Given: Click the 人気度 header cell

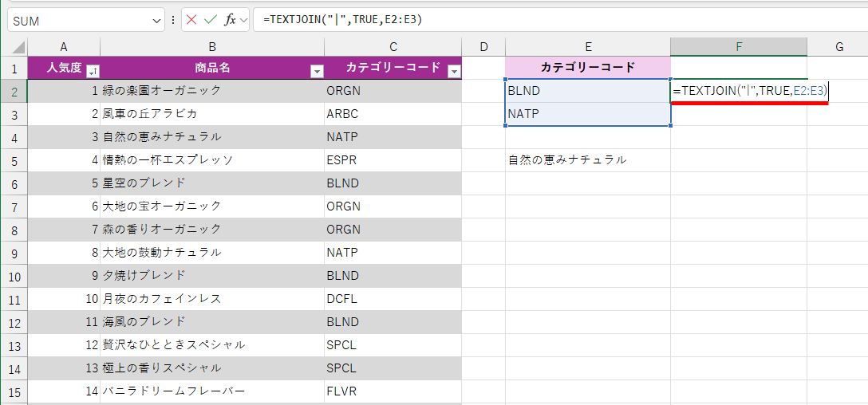Looking at the screenshot, I should tap(64, 68).
